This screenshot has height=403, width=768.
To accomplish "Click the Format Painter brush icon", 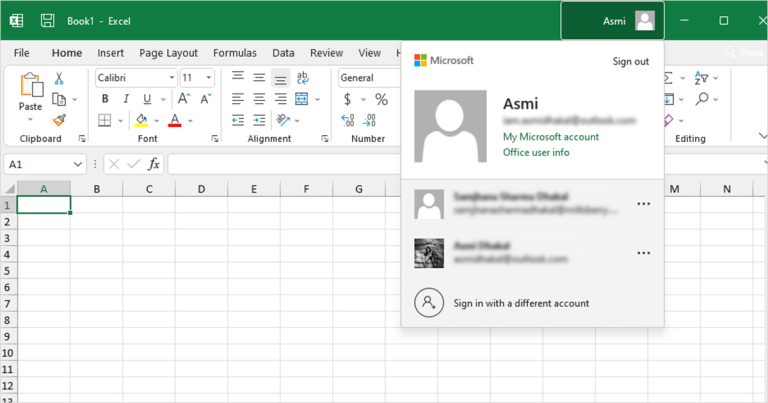I will (59, 120).
